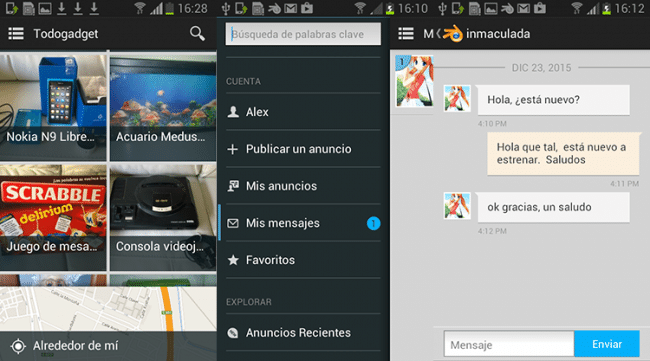Tap the Anuncios Recientes icon
Image resolution: width=650 pixels, height=361 pixels.
233,333
